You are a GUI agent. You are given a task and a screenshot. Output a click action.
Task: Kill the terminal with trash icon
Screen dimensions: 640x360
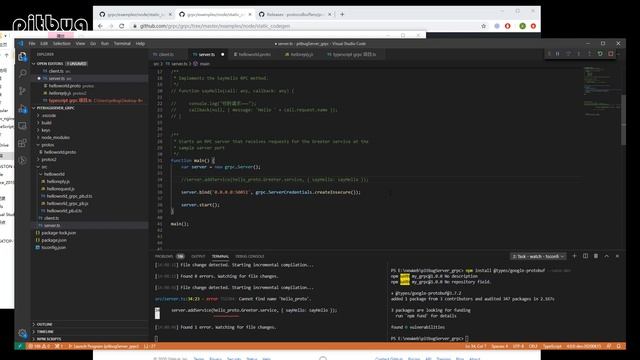coord(596,256)
